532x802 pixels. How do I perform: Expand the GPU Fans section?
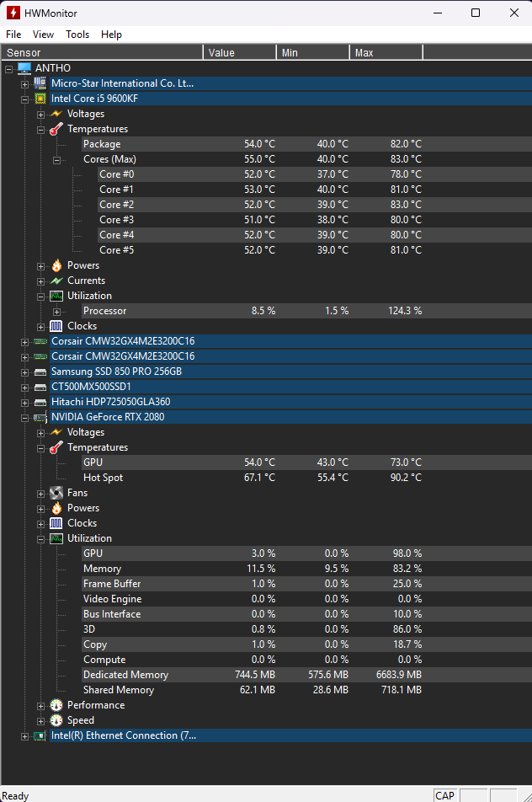pos(41,494)
